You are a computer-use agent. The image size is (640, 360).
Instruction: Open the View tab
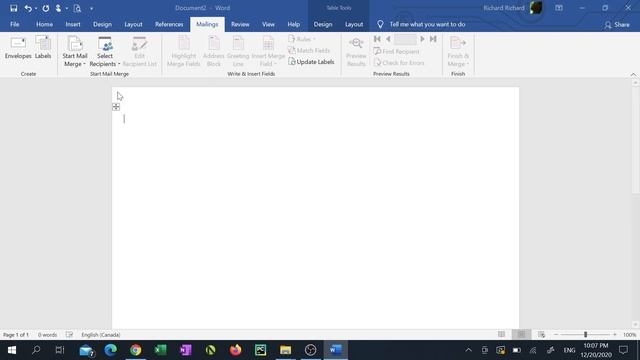click(x=268, y=24)
